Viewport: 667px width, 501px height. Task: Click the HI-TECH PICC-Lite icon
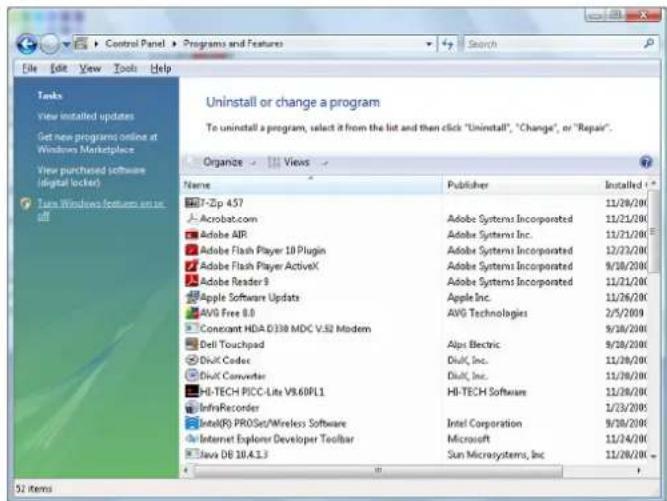[192, 391]
